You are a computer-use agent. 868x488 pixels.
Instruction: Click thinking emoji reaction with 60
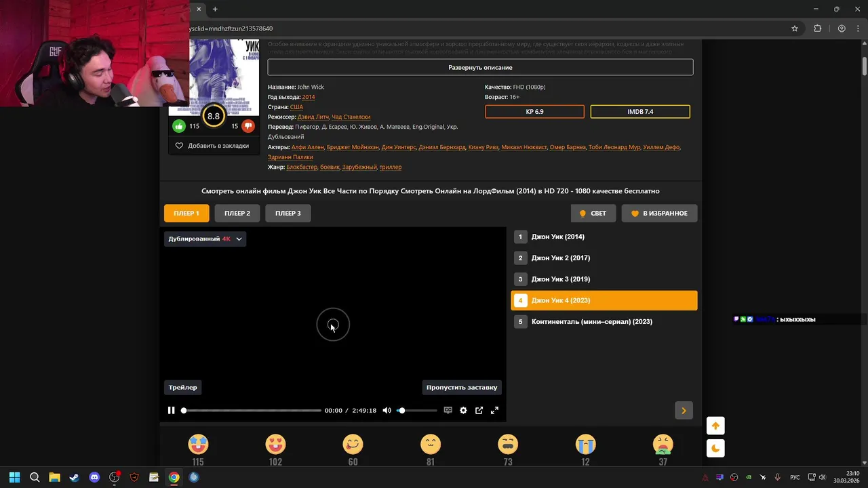pos(353,444)
